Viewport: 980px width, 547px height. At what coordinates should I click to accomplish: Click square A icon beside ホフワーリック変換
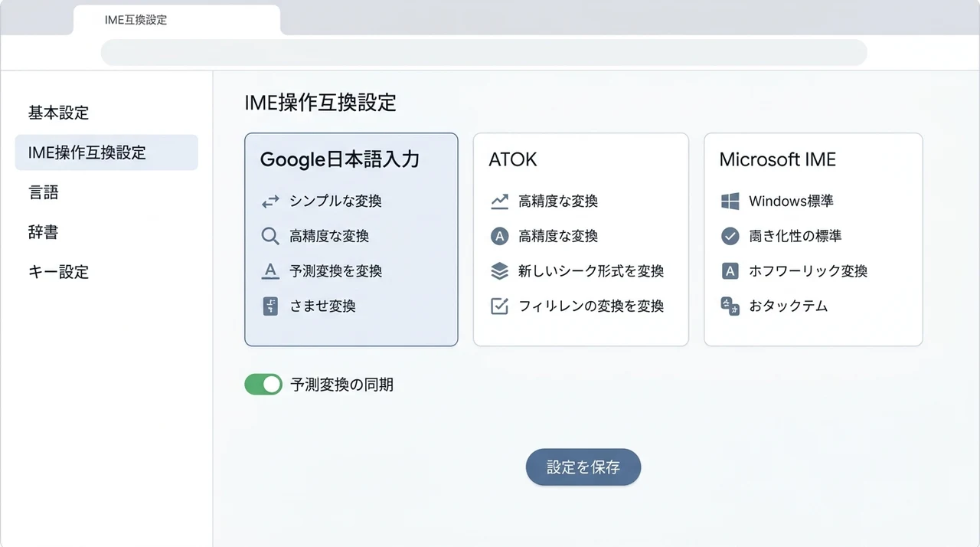pyautogui.click(x=730, y=271)
